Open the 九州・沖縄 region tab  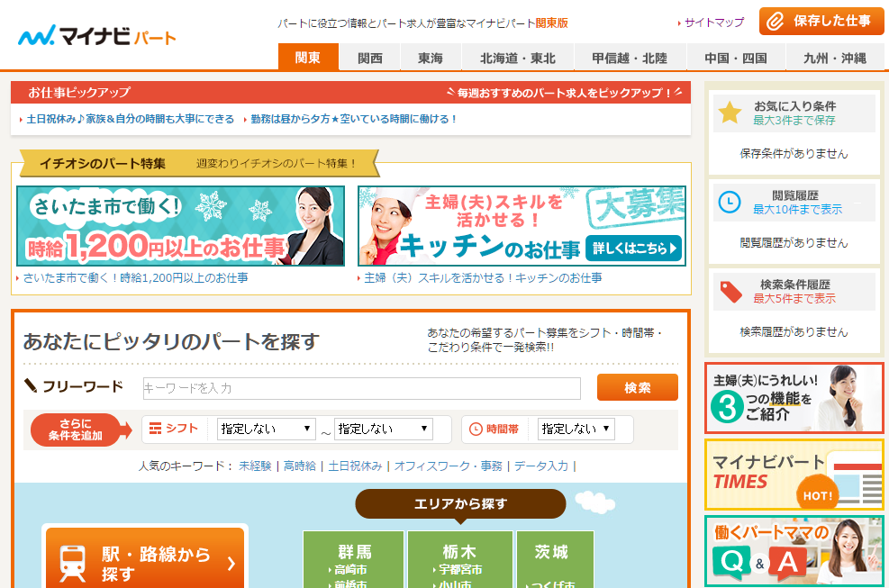835,58
